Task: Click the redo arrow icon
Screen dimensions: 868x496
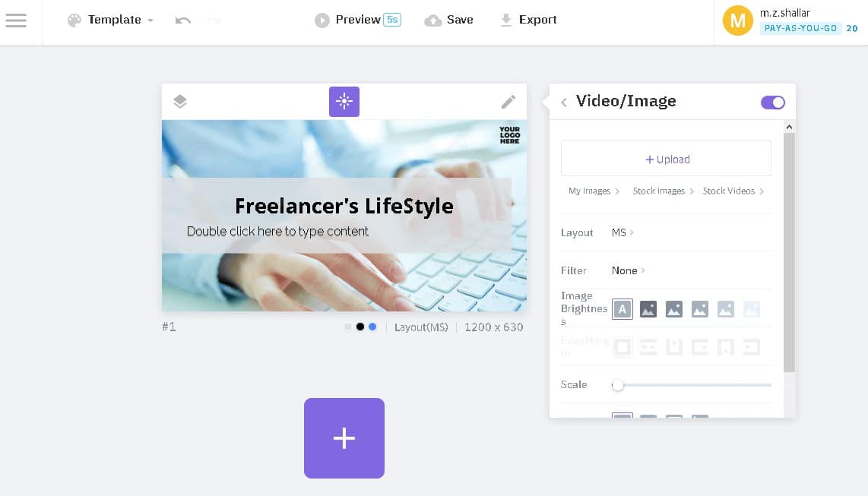Action: tap(214, 21)
